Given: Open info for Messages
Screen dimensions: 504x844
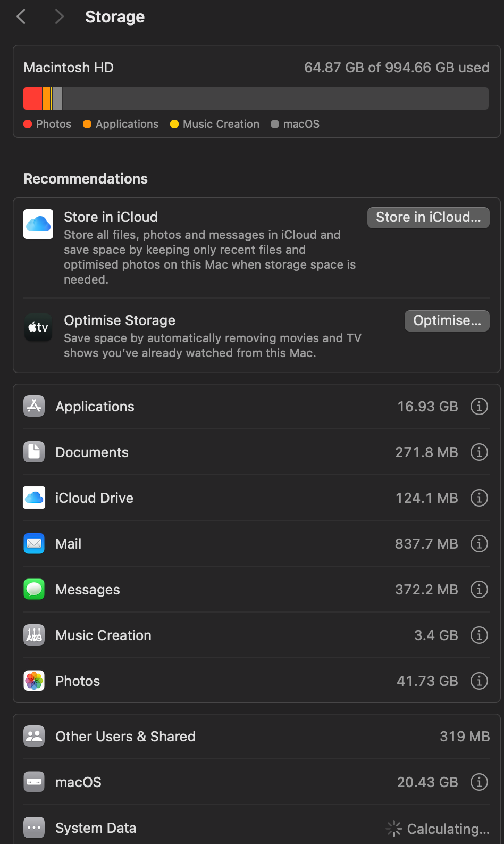Looking at the screenshot, I should tap(479, 589).
